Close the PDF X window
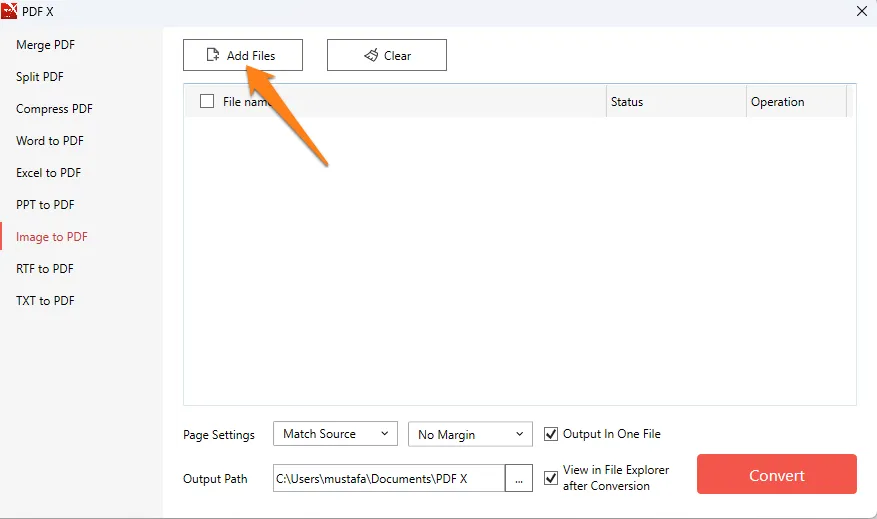The width and height of the screenshot is (877, 519). pyautogui.click(x=862, y=11)
